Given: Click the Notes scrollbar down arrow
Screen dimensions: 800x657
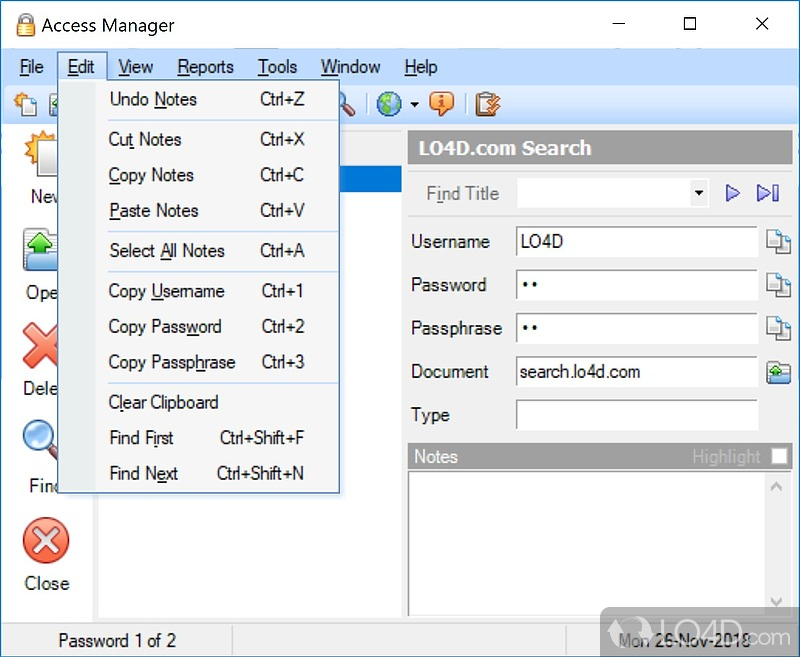Looking at the screenshot, I should (x=776, y=603).
